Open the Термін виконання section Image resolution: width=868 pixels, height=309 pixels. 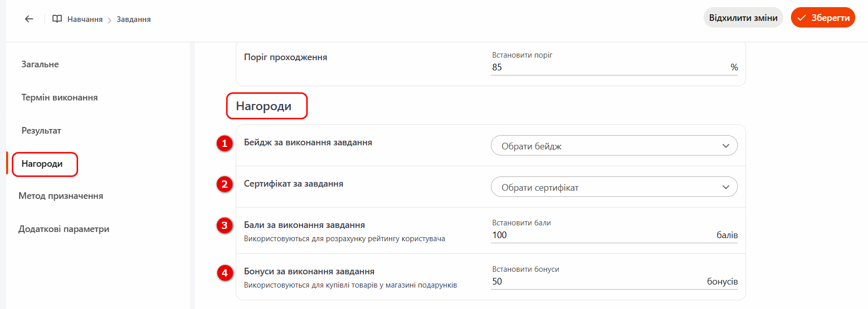pos(60,97)
